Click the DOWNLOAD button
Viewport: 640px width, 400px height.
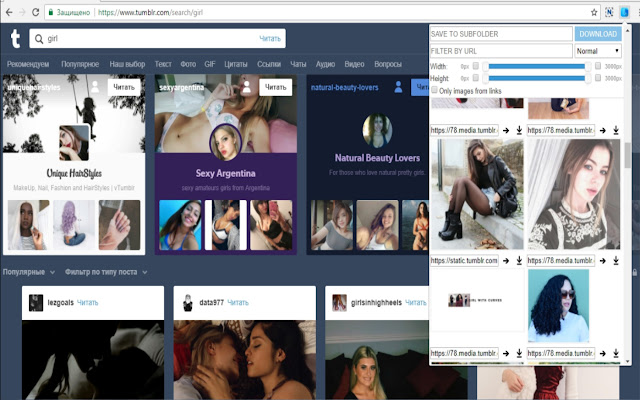[x=598, y=34]
